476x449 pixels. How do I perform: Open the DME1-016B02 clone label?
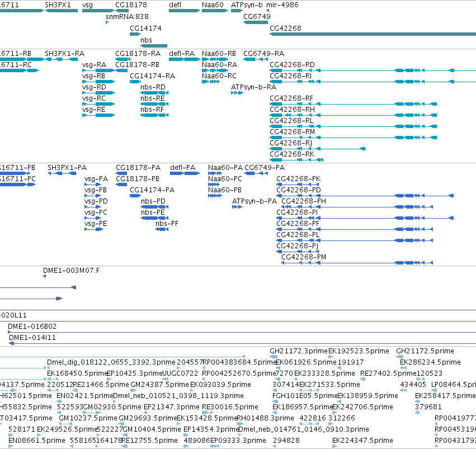tap(32, 327)
